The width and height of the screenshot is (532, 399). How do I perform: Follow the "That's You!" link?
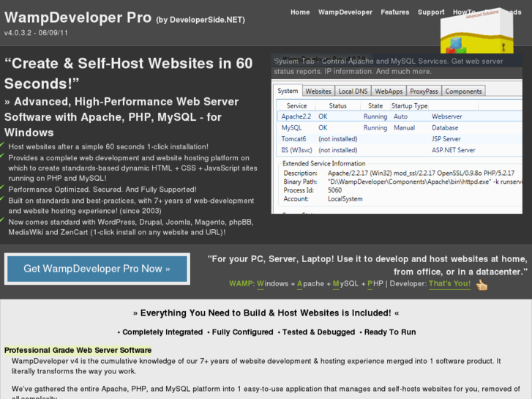pyautogui.click(x=449, y=283)
